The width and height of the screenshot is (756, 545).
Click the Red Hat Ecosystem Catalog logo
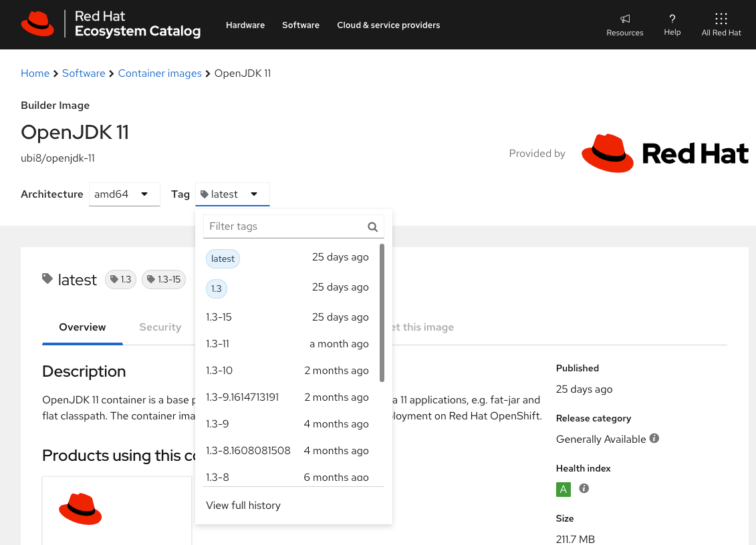[111, 24]
